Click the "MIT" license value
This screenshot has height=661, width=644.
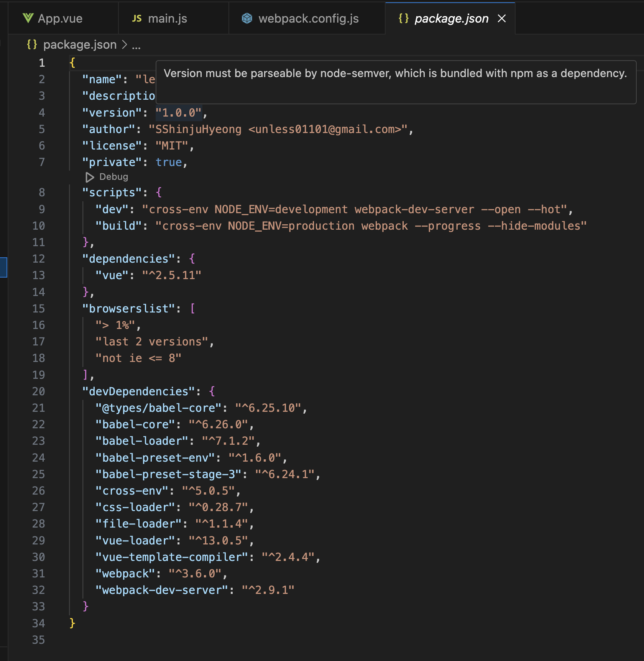(x=172, y=146)
